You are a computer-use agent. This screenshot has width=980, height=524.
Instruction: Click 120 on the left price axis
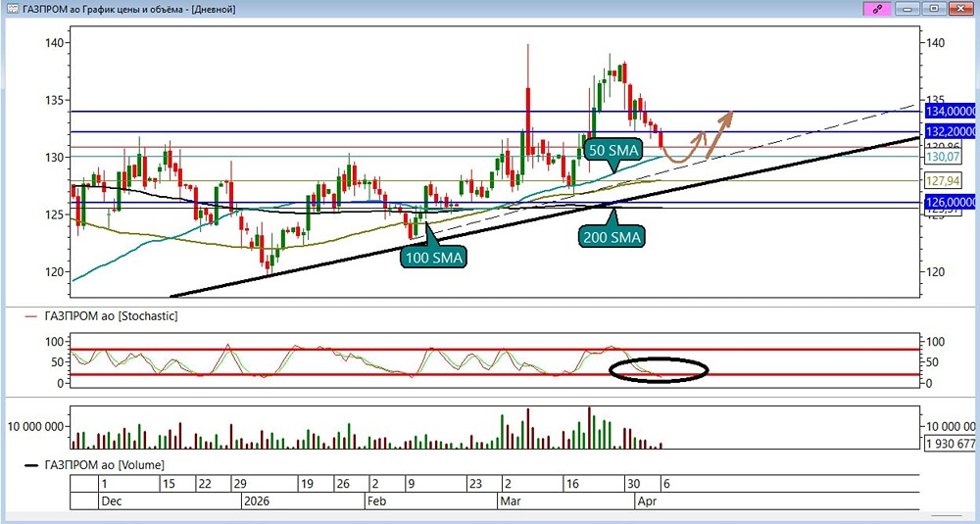[53, 272]
